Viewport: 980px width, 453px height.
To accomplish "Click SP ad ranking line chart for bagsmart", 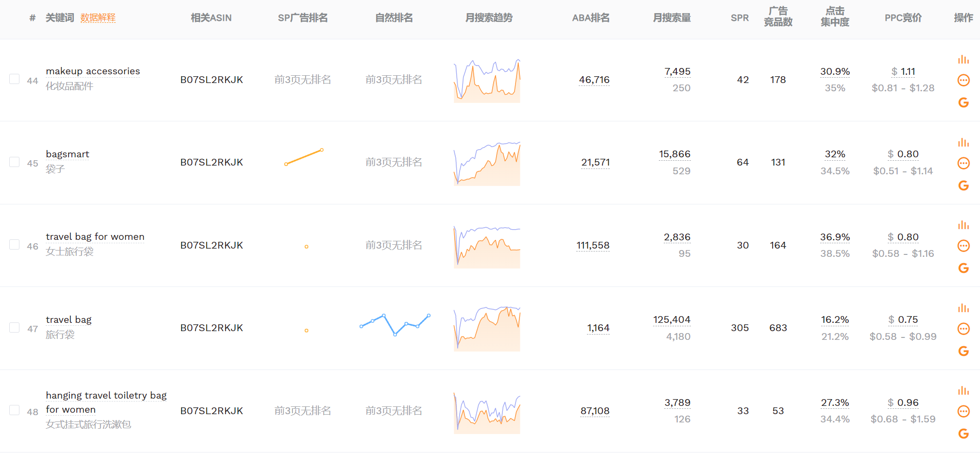I will (304, 157).
